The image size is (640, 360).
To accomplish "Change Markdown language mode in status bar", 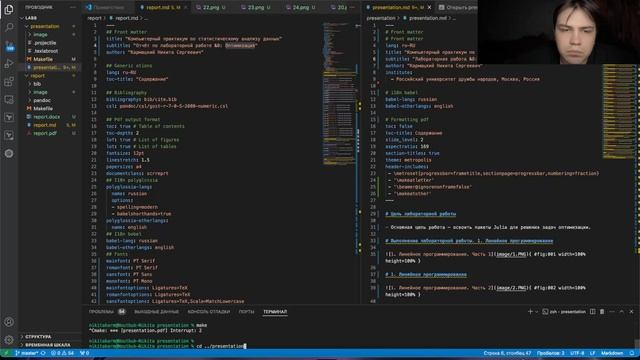I will point(612,353).
